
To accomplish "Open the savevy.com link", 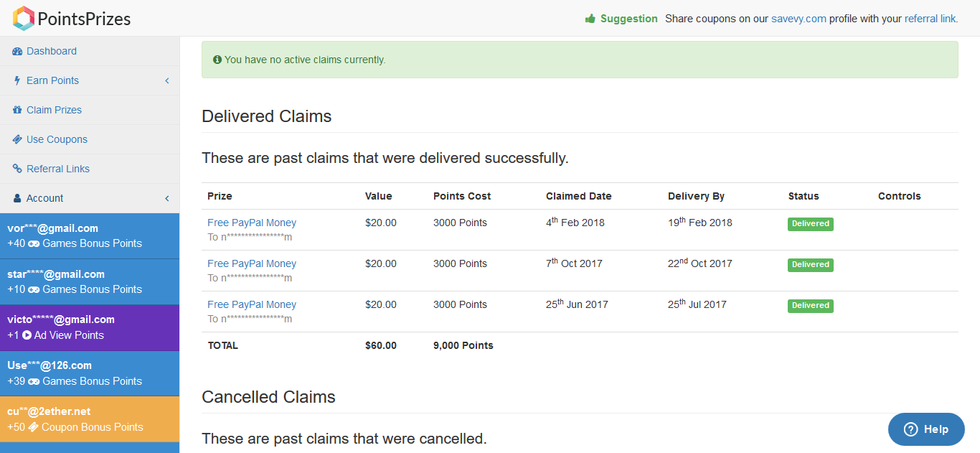I will 798,19.
